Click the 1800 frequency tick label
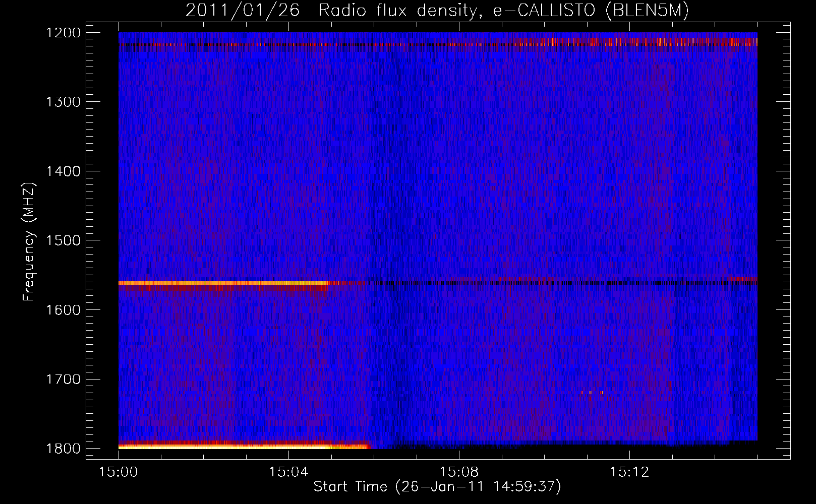The width and height of the screenshot is (816, 504). [64, 448]
